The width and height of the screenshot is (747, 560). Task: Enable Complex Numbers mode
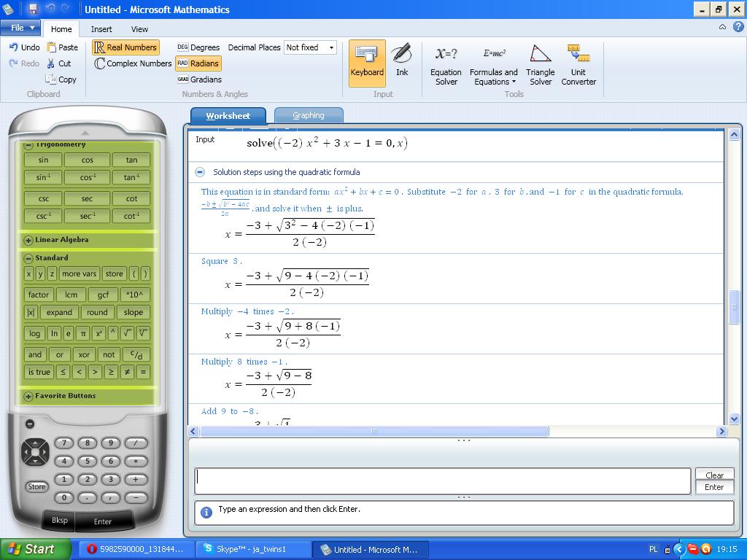(x=133, y=63)
